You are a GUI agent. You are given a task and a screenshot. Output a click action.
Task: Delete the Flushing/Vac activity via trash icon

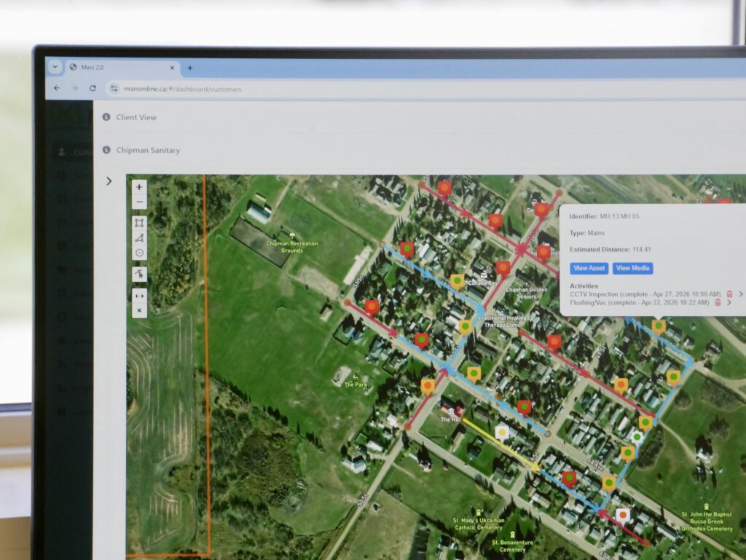718,302
